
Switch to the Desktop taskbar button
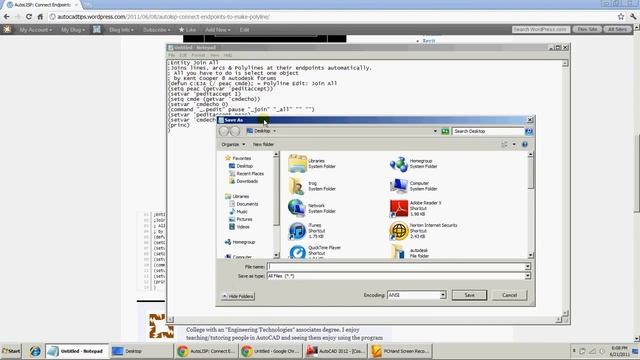tap(141, 351)
